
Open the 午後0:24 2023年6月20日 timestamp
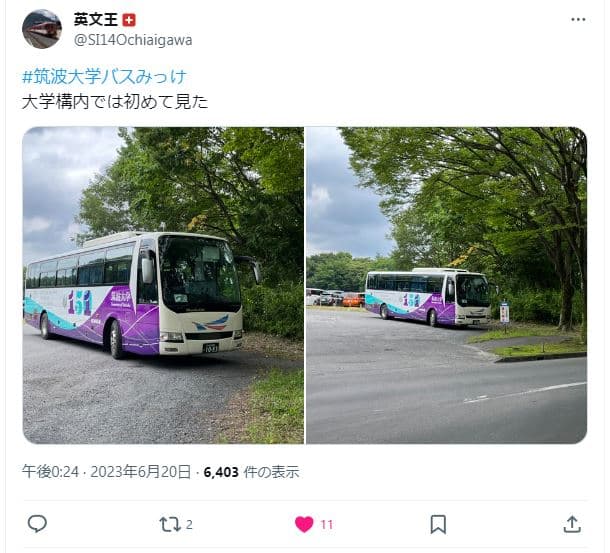pyautogui.click(x=106, y=472)
